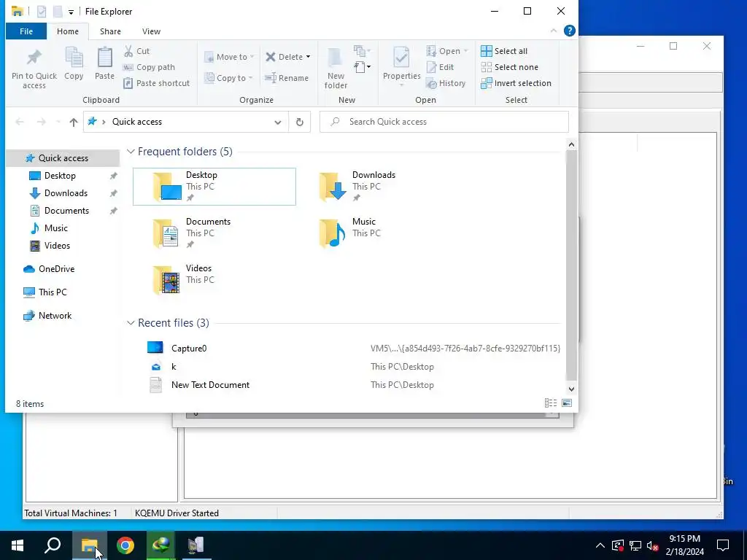Switch to the View ribbon tab
Image resolution: width=747 pixels, height=560 pixels.
pyautogui.click(x=151, y=31)
